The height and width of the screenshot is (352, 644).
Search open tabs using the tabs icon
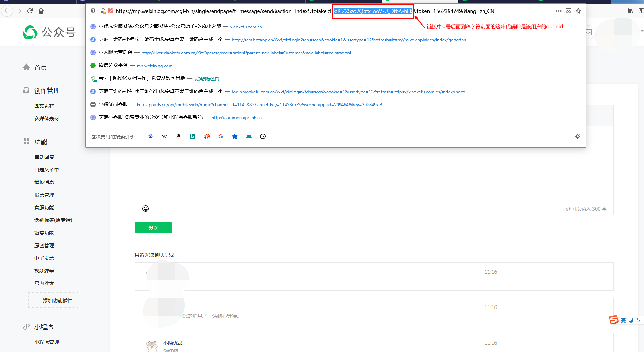tap(249, 136)
